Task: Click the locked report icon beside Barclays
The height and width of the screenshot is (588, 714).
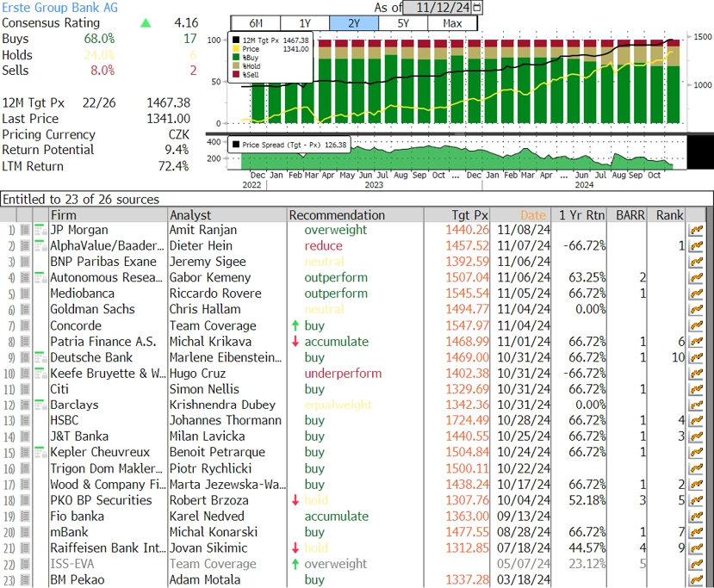Action: pyautogui.click(x=41, y=405)
